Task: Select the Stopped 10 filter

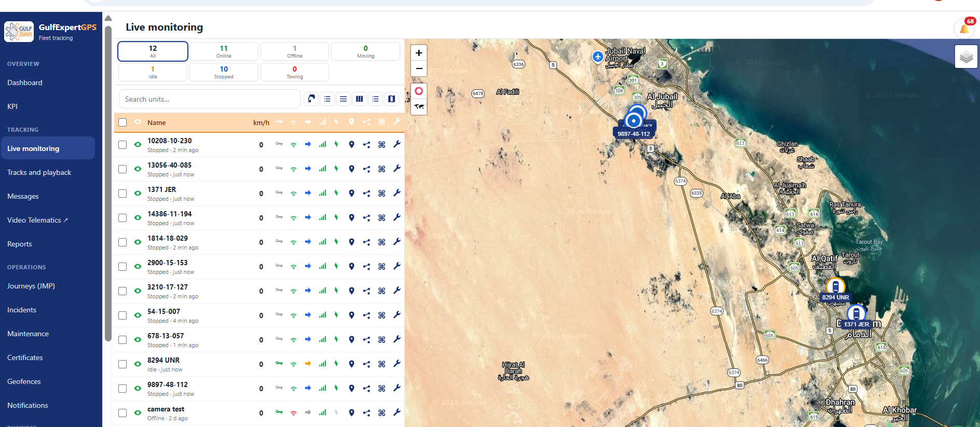Action: click(x=224, y=72)
